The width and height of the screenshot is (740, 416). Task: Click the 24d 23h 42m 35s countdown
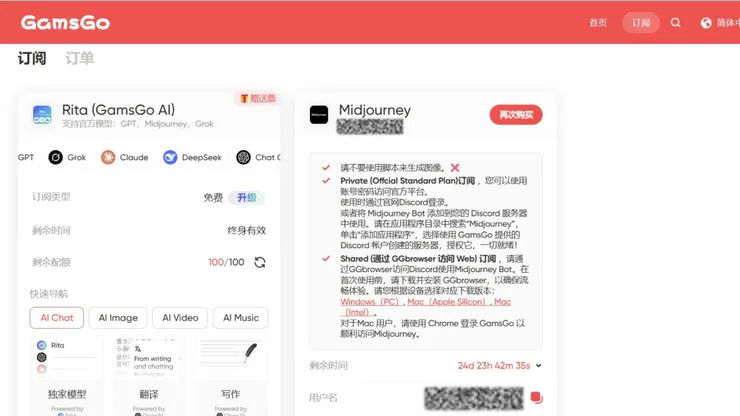click(494, 365)
